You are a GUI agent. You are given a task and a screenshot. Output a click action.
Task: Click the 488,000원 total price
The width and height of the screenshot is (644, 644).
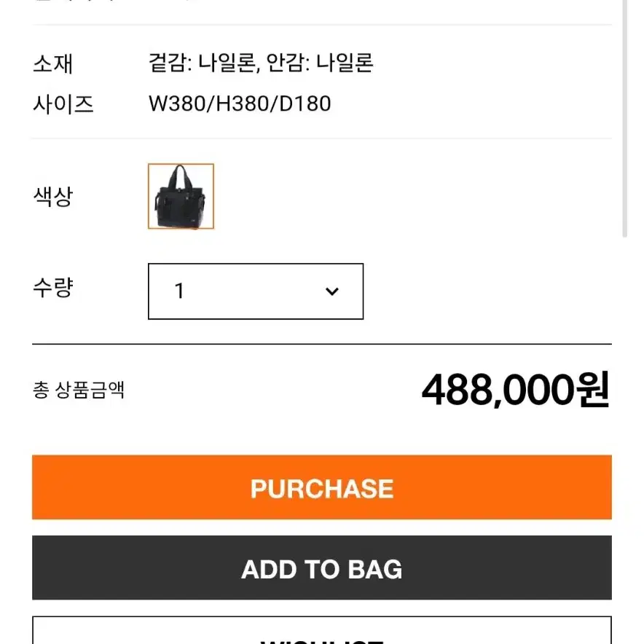point(516,390)
